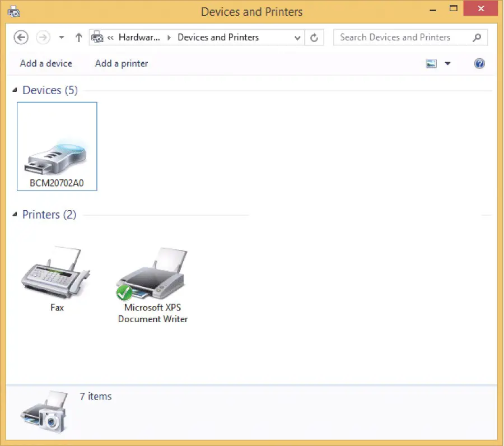Click the Help question mark icon
This screenshot has width=504, height=446.
point(479,63)
